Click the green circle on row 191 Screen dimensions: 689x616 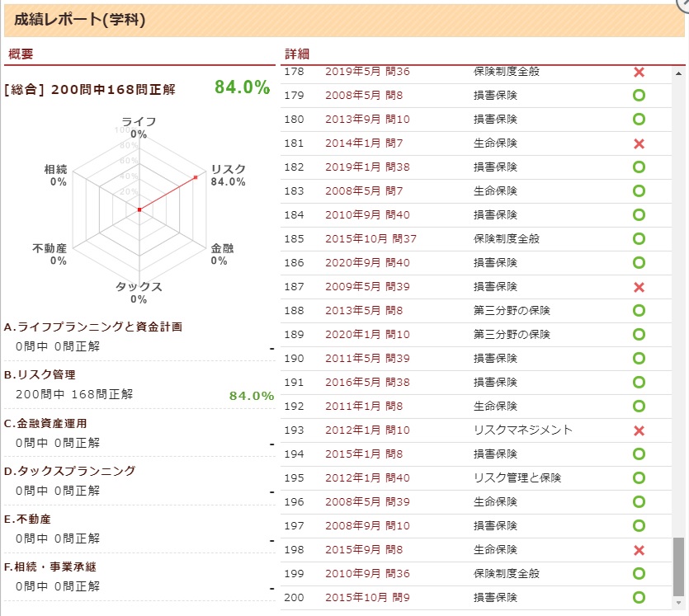(639, 383)
